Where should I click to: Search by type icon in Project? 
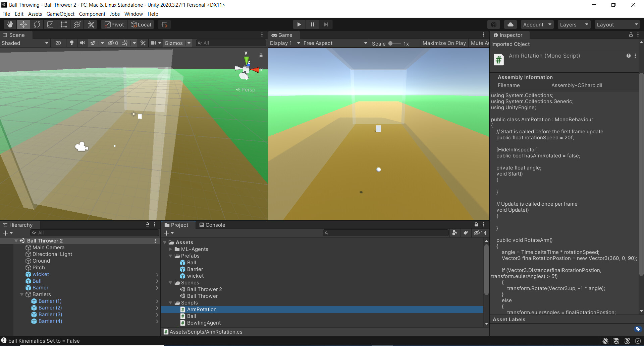coord(455,233)
